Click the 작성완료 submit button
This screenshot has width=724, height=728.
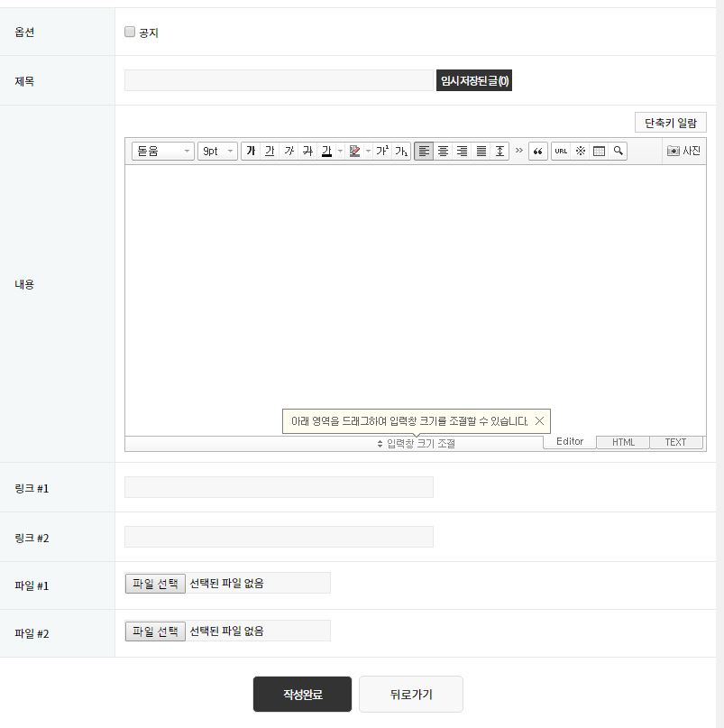pyautogui.click(x=302, y=695)
